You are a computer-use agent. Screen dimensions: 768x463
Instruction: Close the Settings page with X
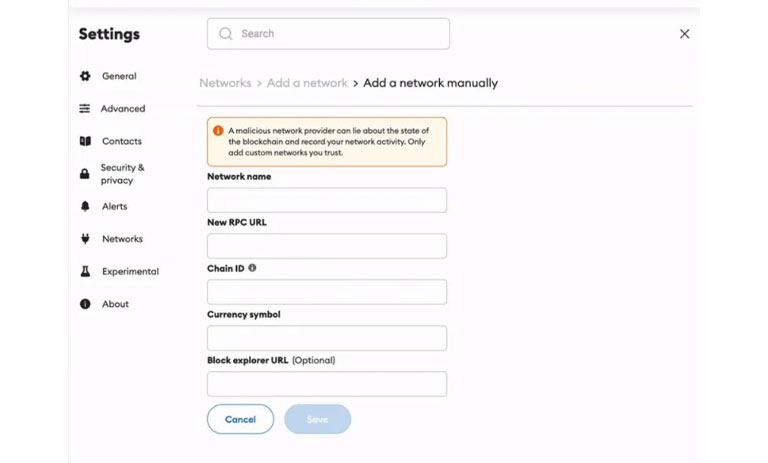click(x=684, y=34)
